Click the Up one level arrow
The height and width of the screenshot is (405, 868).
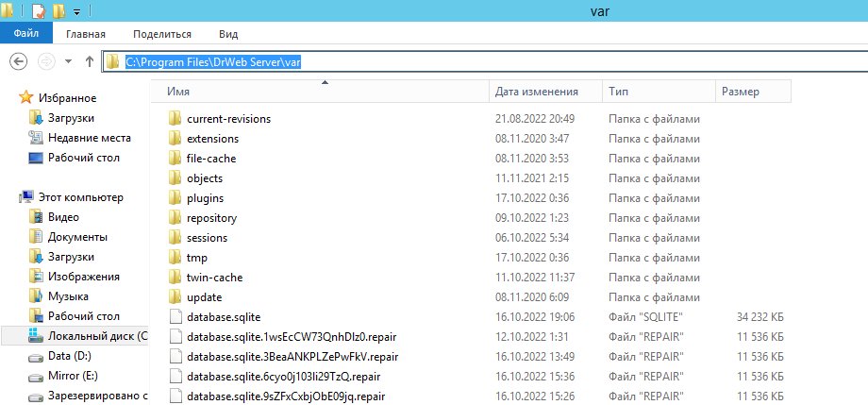(x=90, y=61)
